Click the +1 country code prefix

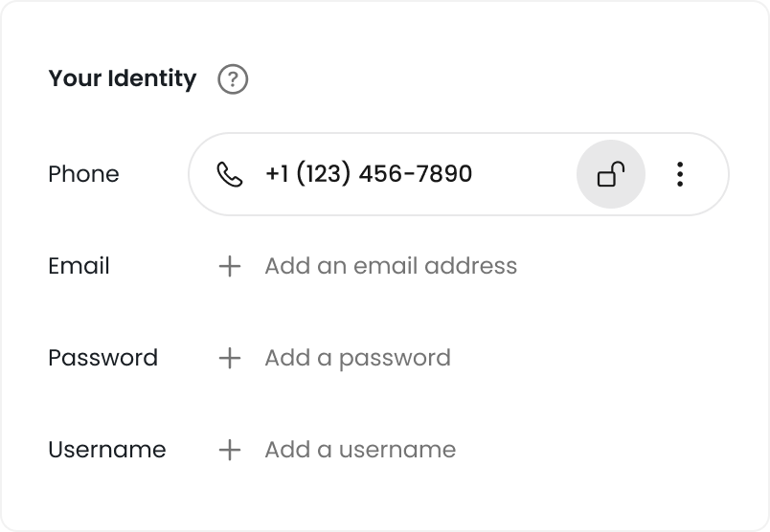point(277,174)
